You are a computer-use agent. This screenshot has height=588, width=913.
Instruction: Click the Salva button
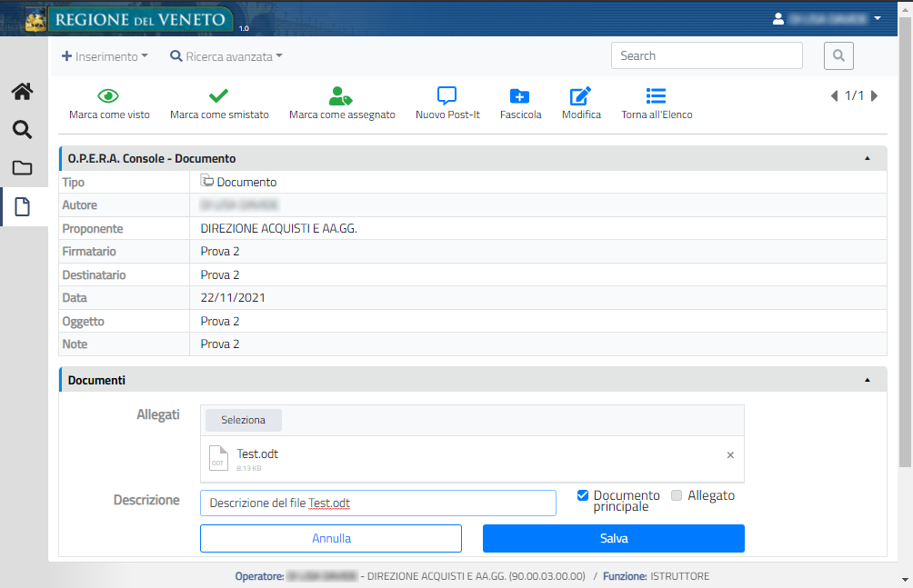[614, 539]
